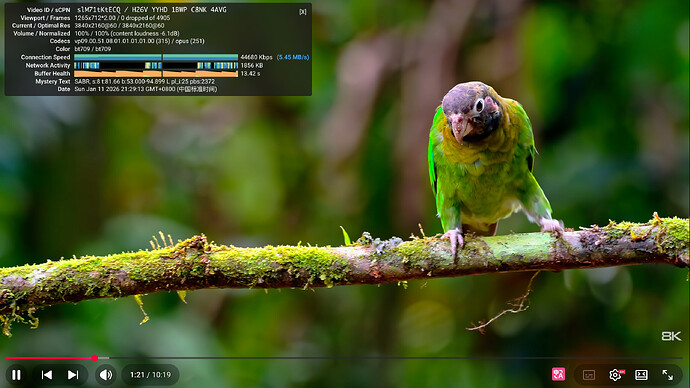The height and width of the screenshot is (388, 690).
Task: Select the (5.45 MB/s) speed text
Action: (293, 57)
